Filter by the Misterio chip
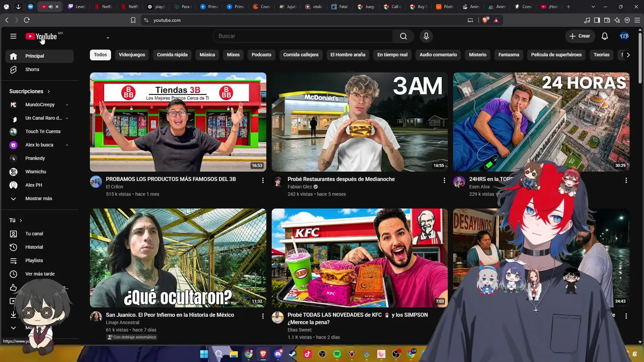The image size is (644, 362). [x=478, y=55]
